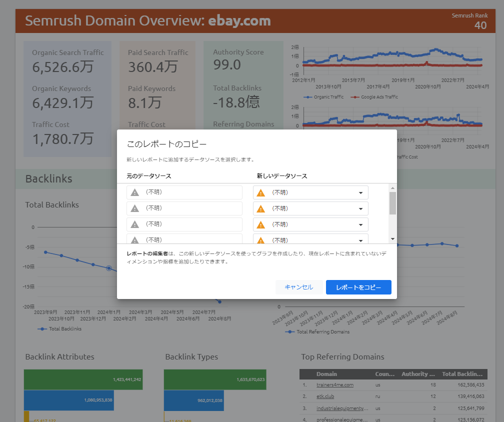Click the レポートをコピー button

coord(358,287)
